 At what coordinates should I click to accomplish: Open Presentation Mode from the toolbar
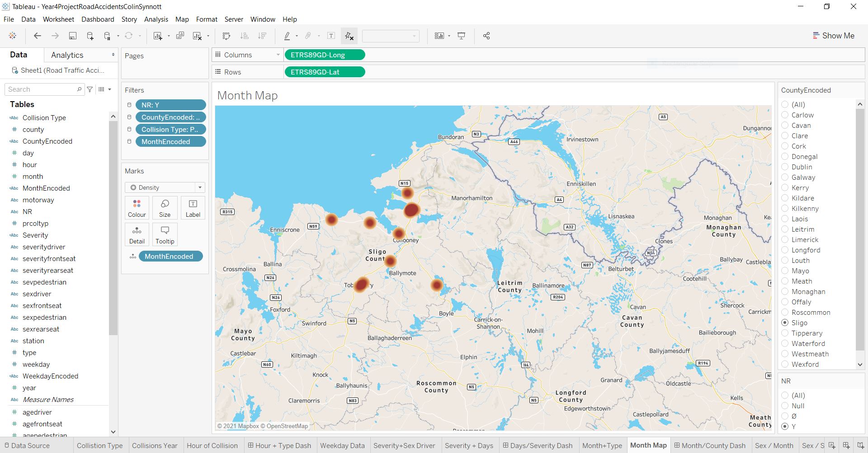pyautogui.click(x=461, y=36)
